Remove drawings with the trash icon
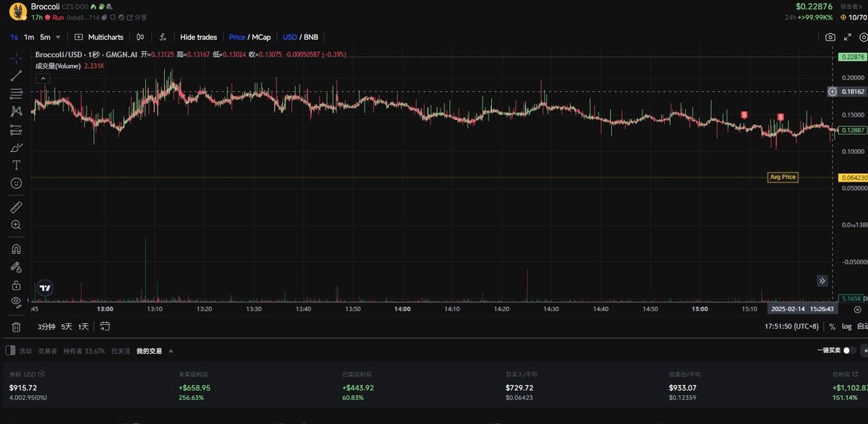868x424 pixels. point(16,326)
